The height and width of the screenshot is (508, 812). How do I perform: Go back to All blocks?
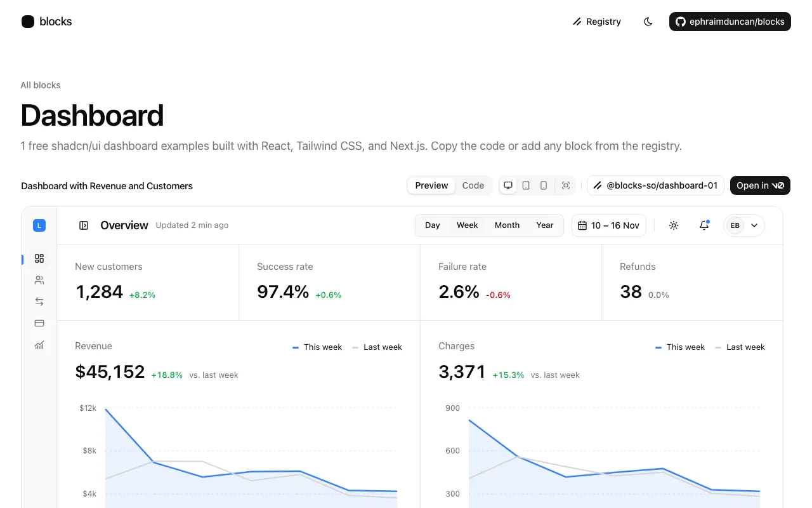pos(41,85)
